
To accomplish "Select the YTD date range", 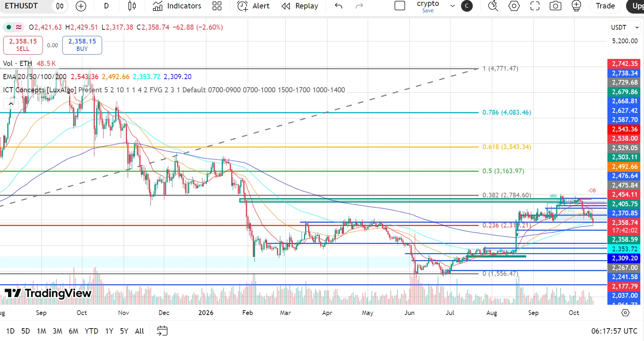I will click(x=91, y=331).
